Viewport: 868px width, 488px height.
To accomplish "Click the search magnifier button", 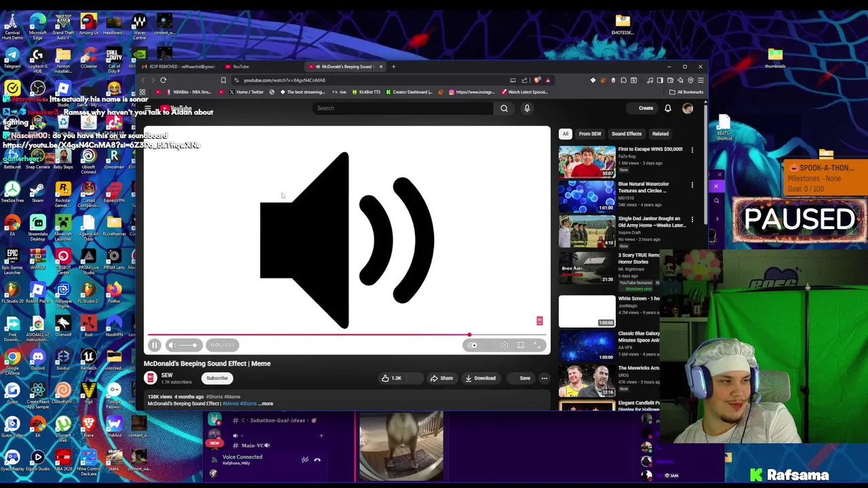I will pos(504,108).
